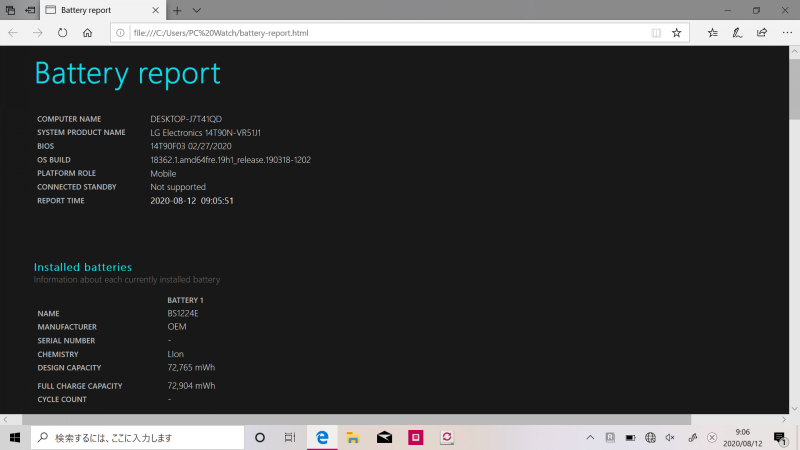Open Cortana circle icon
The width and height of the screenshot is (800, 450).
(260, 437)
